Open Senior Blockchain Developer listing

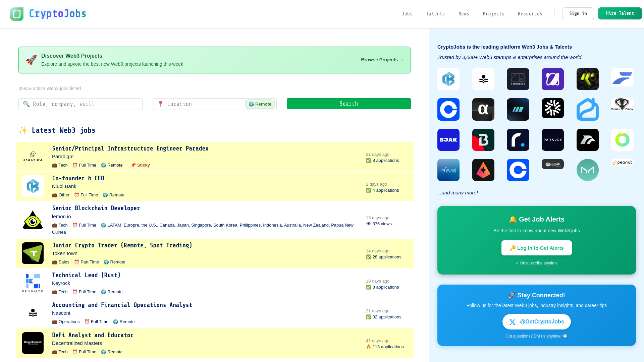(96, 208)
